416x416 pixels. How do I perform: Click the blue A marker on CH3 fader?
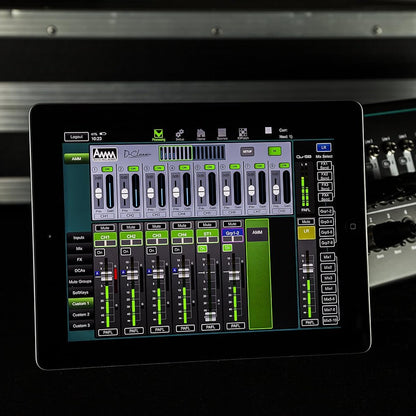tap(149, 271)
